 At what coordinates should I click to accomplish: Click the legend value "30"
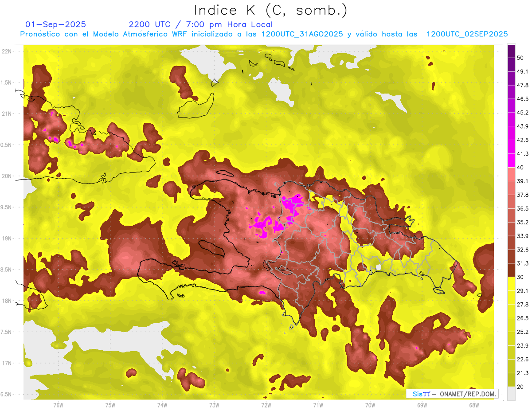[520, 277]
